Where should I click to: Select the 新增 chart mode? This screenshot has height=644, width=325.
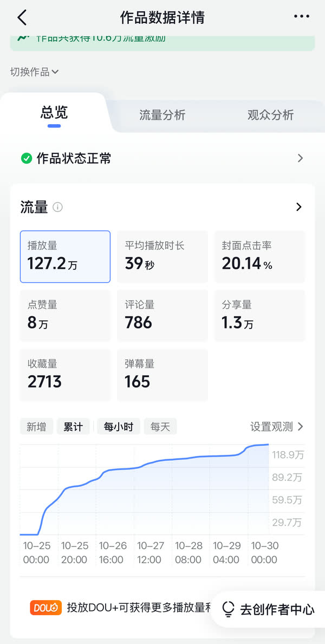(x=36, y=427)
